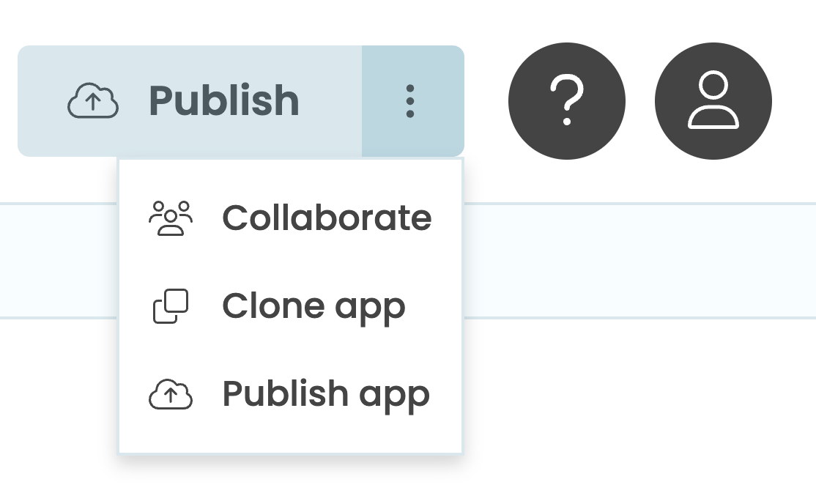Open the Publish button dropdown arrow section

pos(412,100)
